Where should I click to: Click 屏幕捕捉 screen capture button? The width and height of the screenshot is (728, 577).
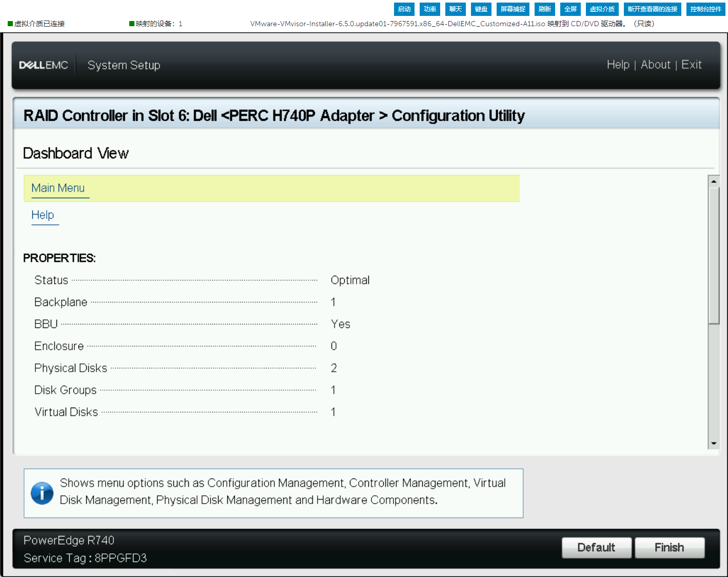click(x=513, y=9)
